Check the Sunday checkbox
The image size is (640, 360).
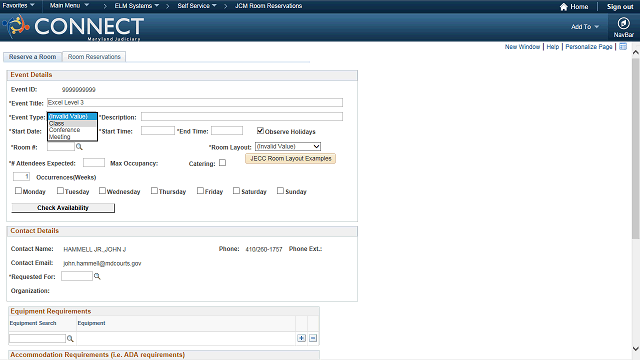[280, 191]
